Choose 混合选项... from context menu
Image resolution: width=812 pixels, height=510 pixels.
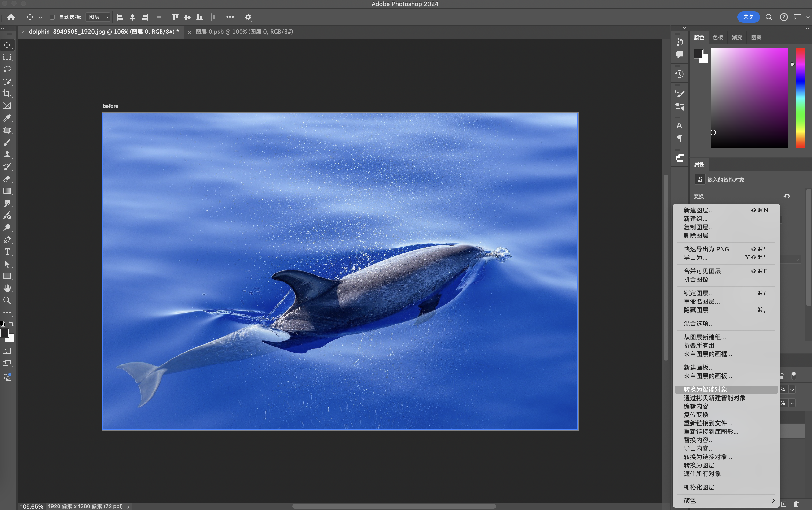(726, 323)
